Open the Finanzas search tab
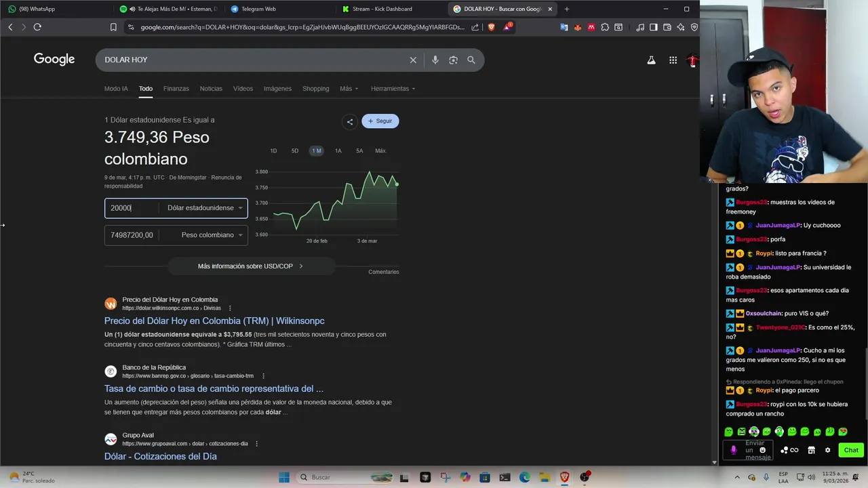Image resolution: width=868 pixels, height=488 pixels. (176, 89)
